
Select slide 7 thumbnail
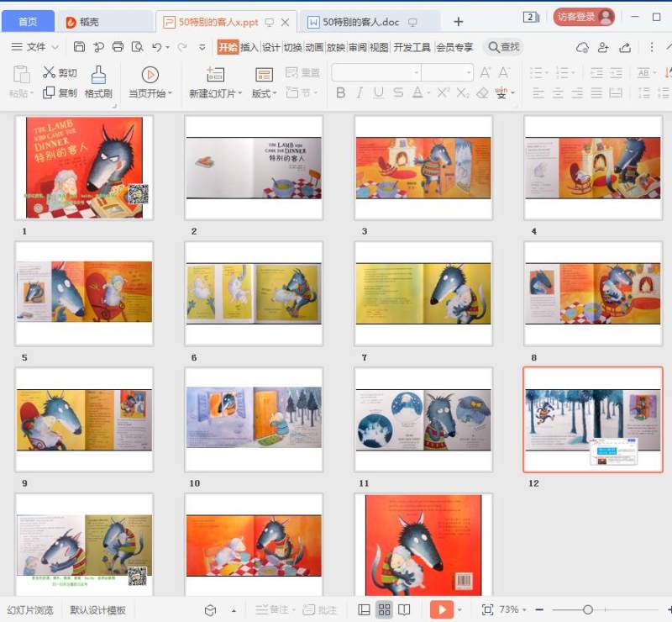point(423,293)
